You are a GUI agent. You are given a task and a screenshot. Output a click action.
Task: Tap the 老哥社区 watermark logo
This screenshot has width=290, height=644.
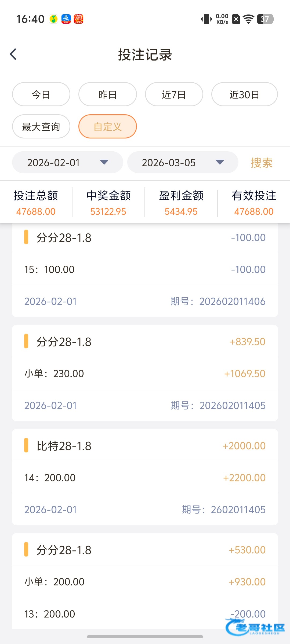[x=255, y=627]
